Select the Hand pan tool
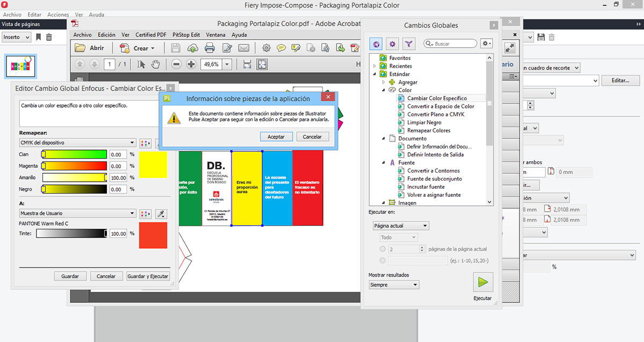The image size is (644, 342). (156, 64)
